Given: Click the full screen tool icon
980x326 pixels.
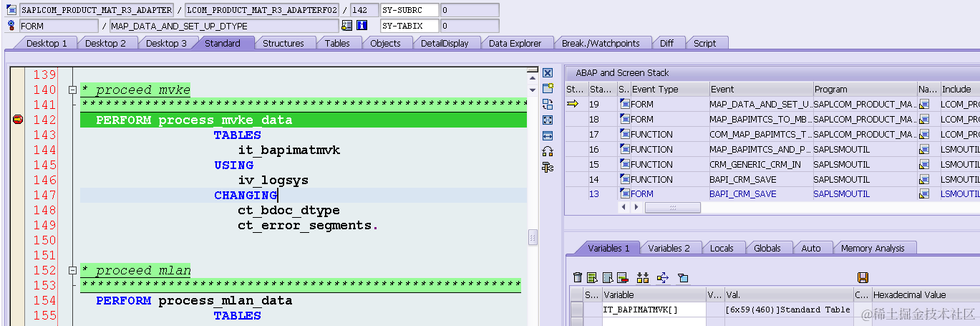Looking at the screenshot, I should [548, 120].
